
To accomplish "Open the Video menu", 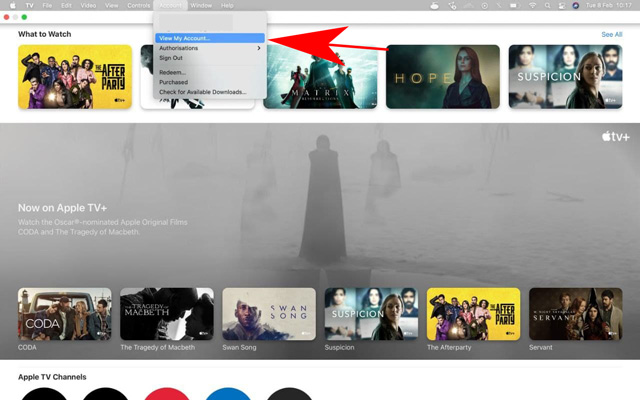I will click(x=88, y=5).
